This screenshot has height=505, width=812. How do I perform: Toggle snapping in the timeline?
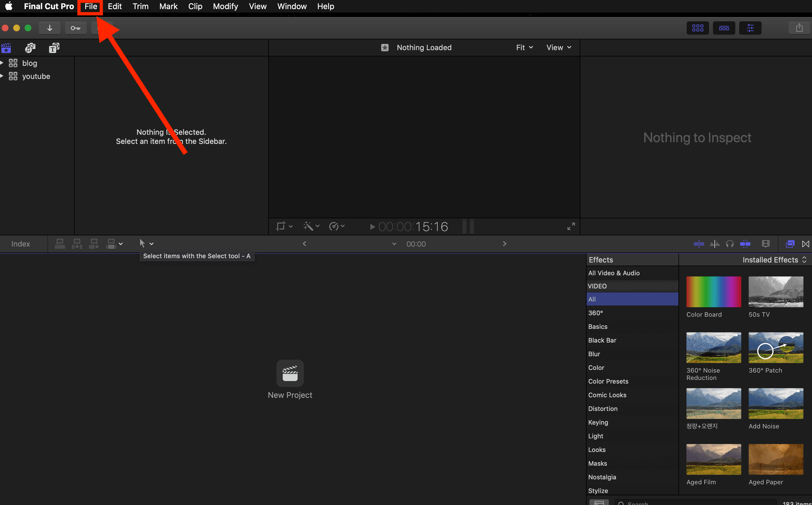coord(745,244)
